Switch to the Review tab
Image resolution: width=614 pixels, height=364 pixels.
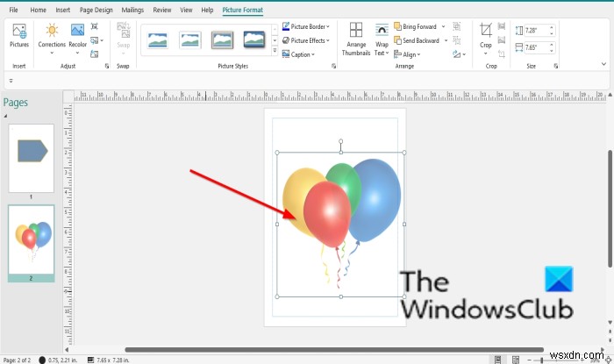pyautogui.click(x=162, y=10)
